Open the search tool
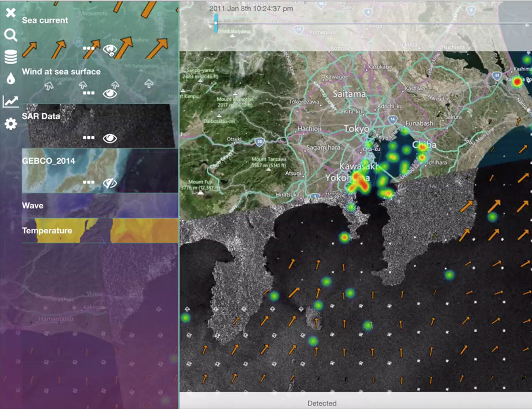Image resolution: width=532 pixels, height=409 pixels. [10, 35]
